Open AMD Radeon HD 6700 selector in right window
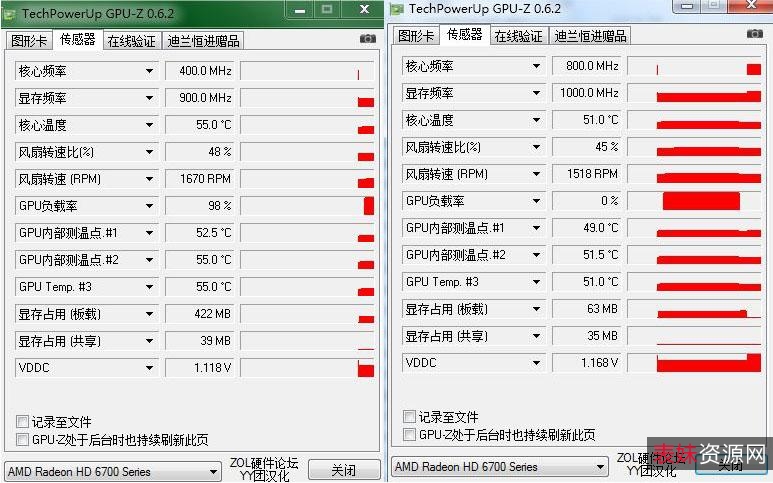This screenshot has width=773, height=483. (x=500, y=467)
